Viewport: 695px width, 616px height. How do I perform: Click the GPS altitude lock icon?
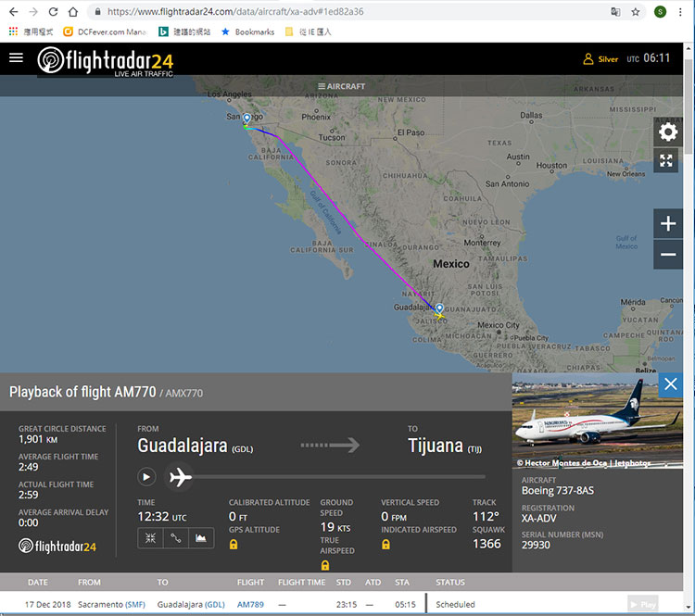pyautogui.click(x=234, y=544)
